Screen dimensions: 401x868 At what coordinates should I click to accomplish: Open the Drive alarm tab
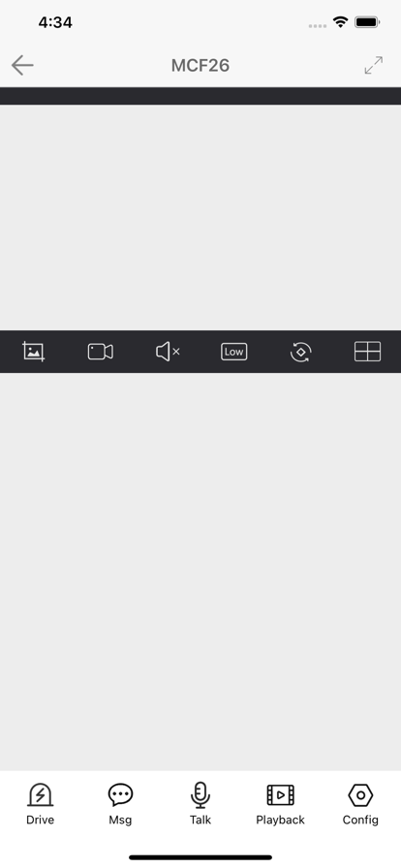(x=40, y=804)
